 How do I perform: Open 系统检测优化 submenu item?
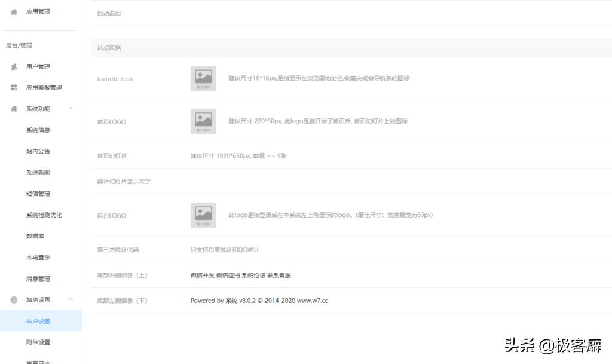[x=44, y=215]
